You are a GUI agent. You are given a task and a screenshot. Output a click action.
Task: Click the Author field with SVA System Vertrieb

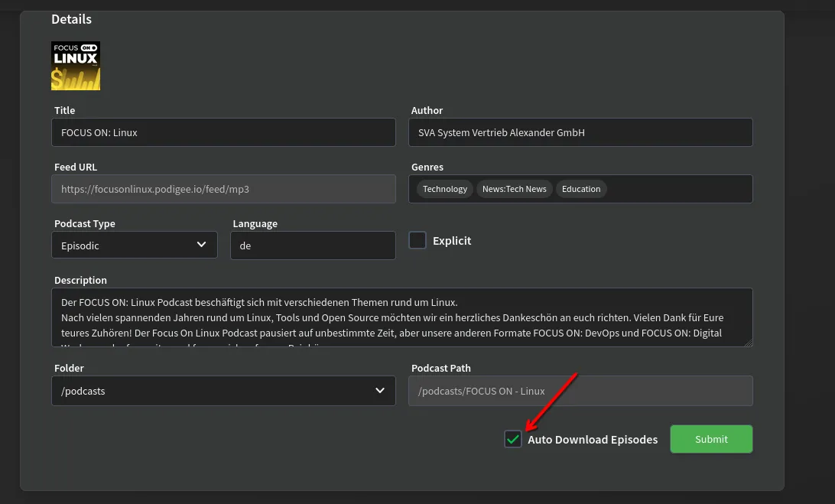pos(581,132)
